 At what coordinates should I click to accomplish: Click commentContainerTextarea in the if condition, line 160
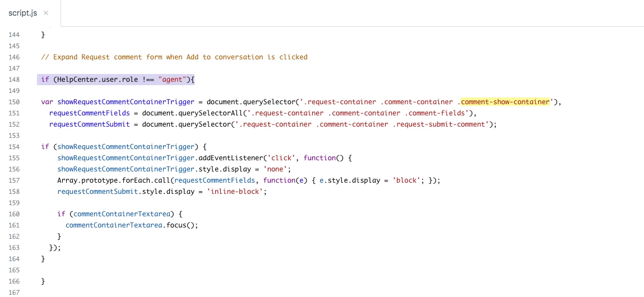point(122,214)
